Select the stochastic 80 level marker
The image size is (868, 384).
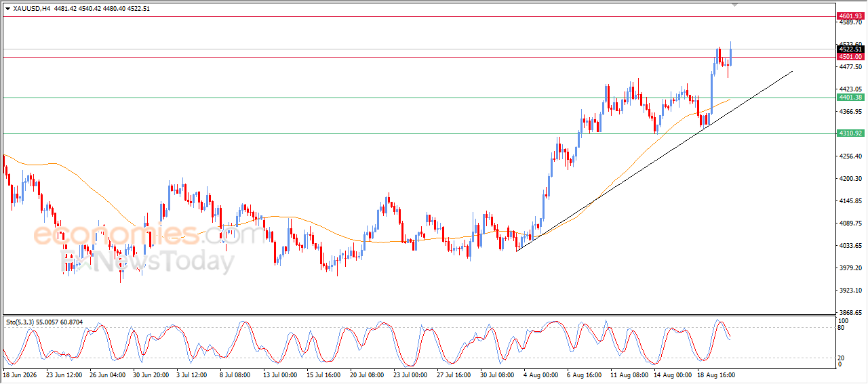842,328
